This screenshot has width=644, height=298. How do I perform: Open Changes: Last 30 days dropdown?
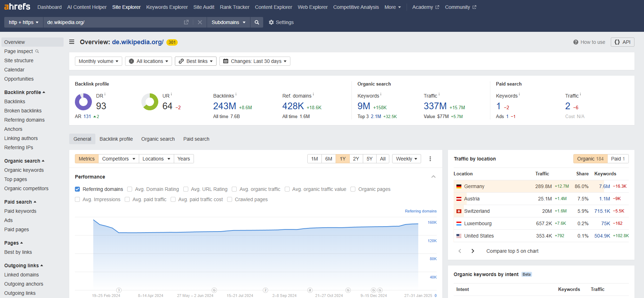(255, 61)
